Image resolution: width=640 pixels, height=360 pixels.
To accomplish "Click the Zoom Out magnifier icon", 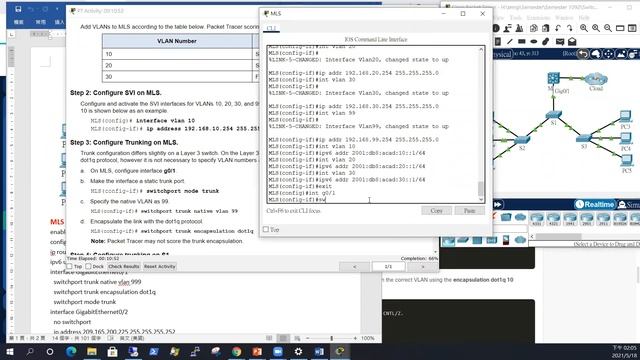I will click(608, 28).
